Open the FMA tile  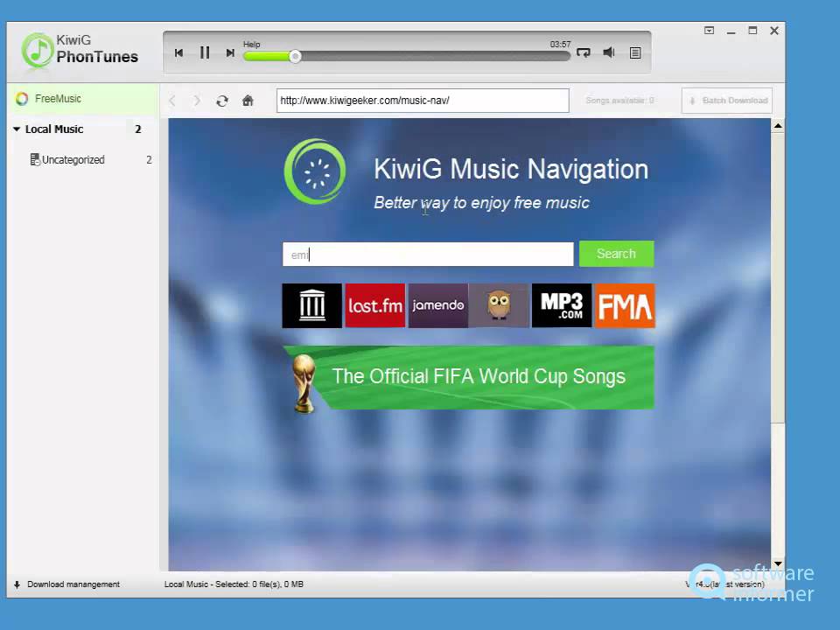625,305
